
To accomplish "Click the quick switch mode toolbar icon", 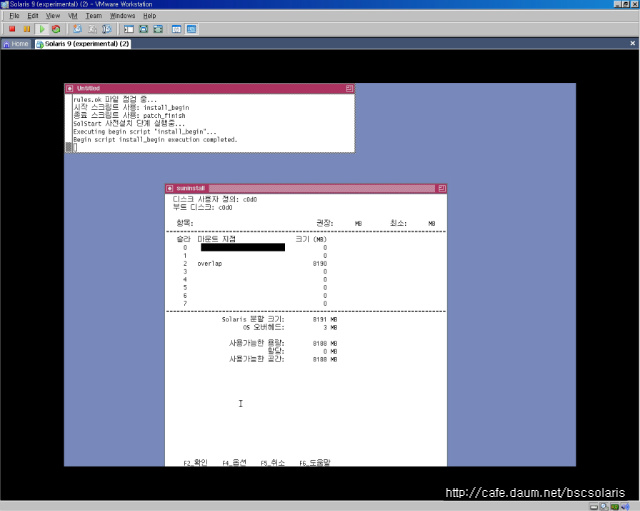I will [158, 29].
